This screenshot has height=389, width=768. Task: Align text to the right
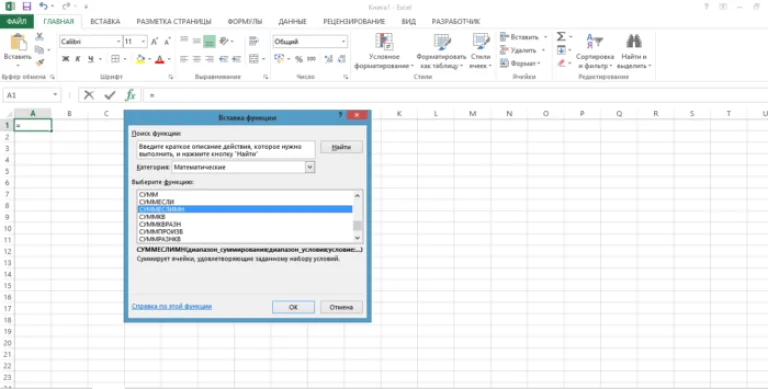pyautogui.click(x=210, y=59)
